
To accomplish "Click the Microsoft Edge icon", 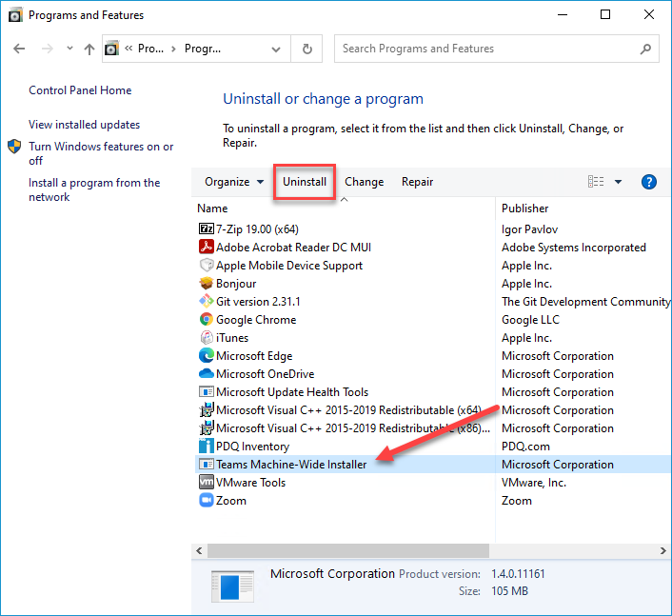I will [x=207, y=355].
